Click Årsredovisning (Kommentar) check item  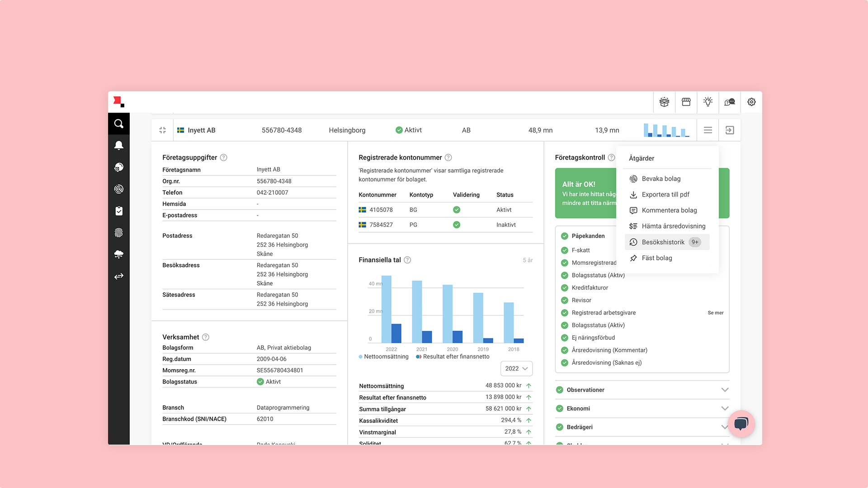coord(609,350)
